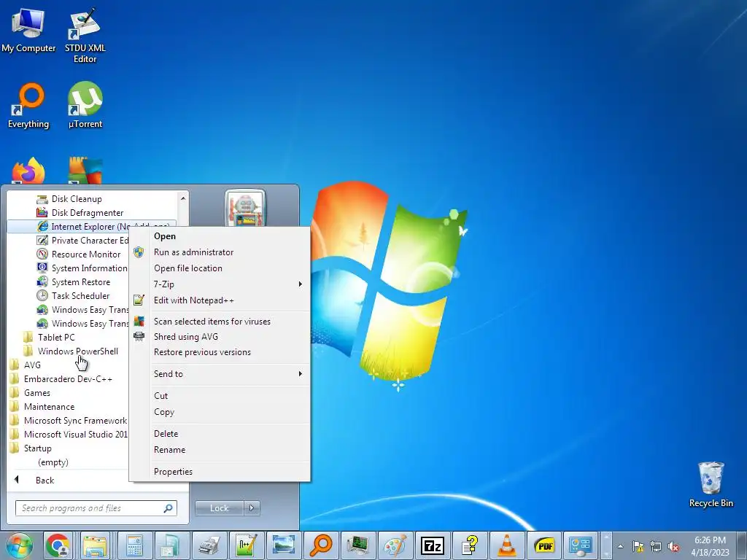This screenshot has width=747, height=560.
Task: Open the help question-mark taskbar icon
Action: (x=470, y=545)
